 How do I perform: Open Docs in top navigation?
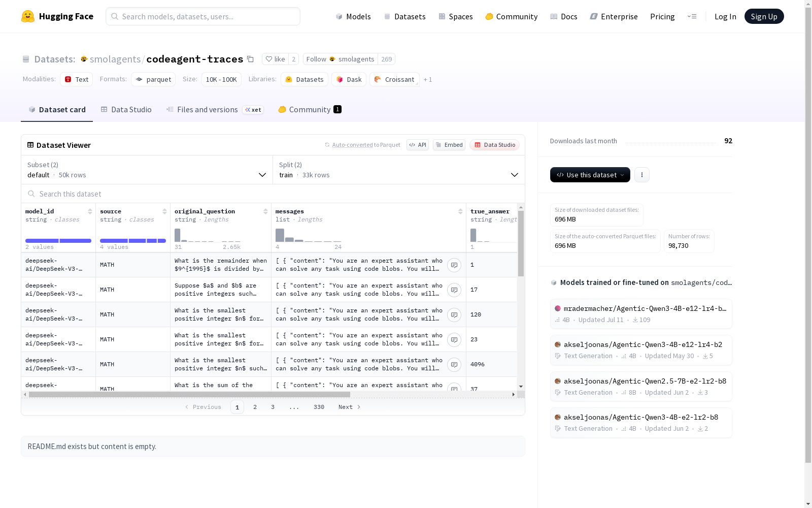pyautogui.click(x=564, y=16)
